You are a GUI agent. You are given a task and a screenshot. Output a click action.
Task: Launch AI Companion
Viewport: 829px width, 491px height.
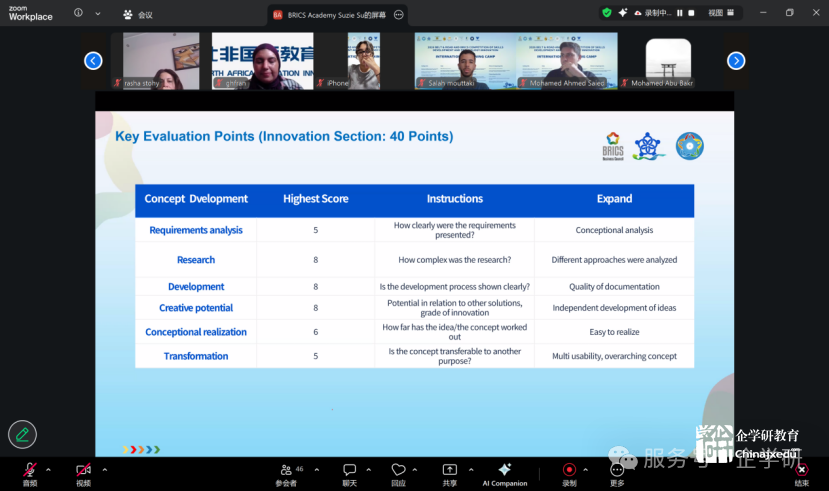504,470
